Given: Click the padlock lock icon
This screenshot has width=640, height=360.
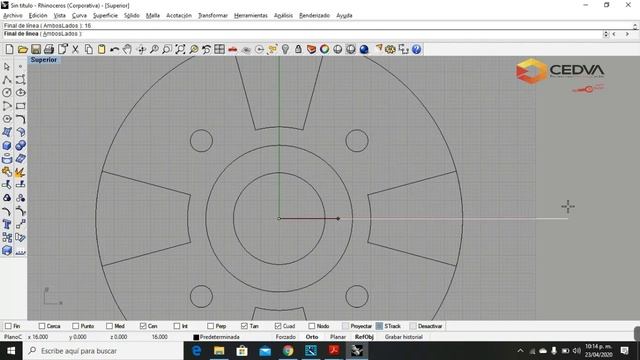Looking at the screenshot, I should point(298,49).
